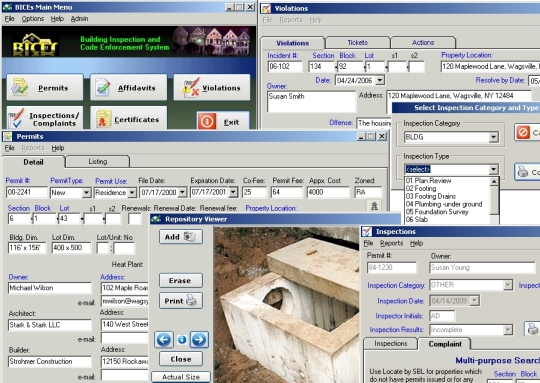
Task: Select 03 Footing Drains inspection type
Action: [x=430, y=196]
